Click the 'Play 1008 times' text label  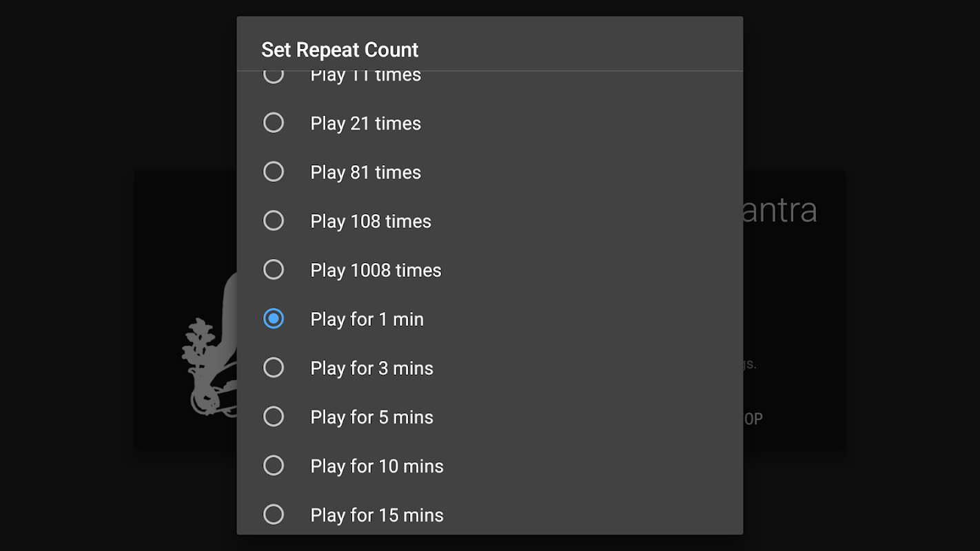click(x=376, y=270)
